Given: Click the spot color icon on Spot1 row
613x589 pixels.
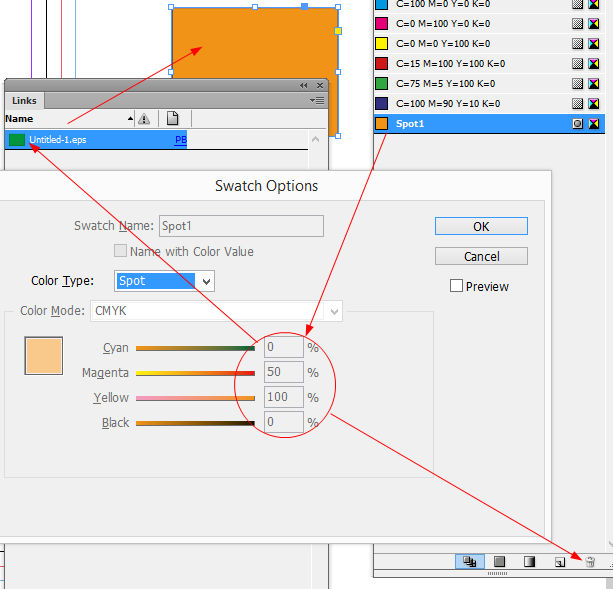Looking at the screenshot, I should click(577, 124).
